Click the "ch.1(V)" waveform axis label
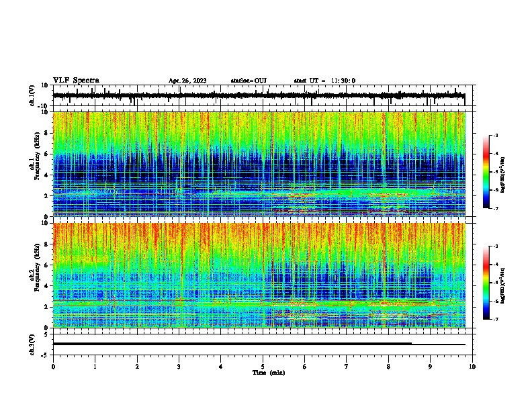The width and height of the screenshot is (532, 411). [x=32, y=95]
